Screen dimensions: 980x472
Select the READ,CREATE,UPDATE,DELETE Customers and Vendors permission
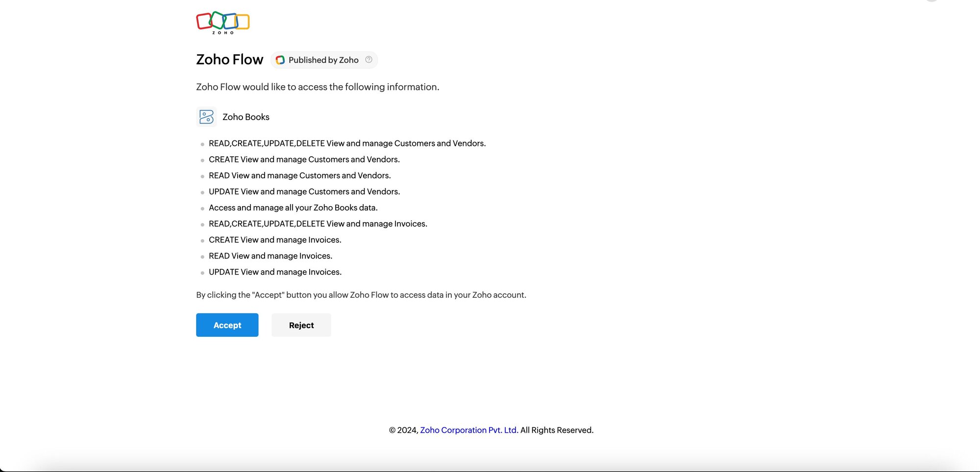pos(347,143)
